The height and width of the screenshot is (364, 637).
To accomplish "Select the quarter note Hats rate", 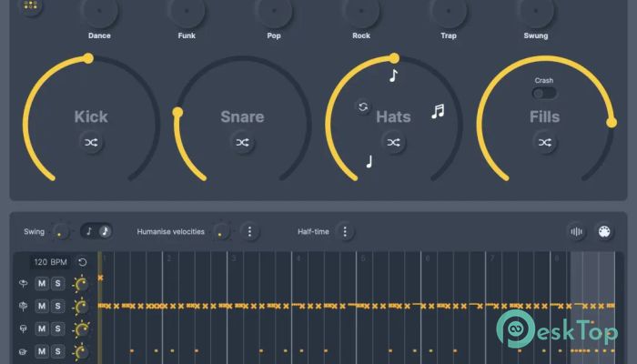I will [369, 162].
